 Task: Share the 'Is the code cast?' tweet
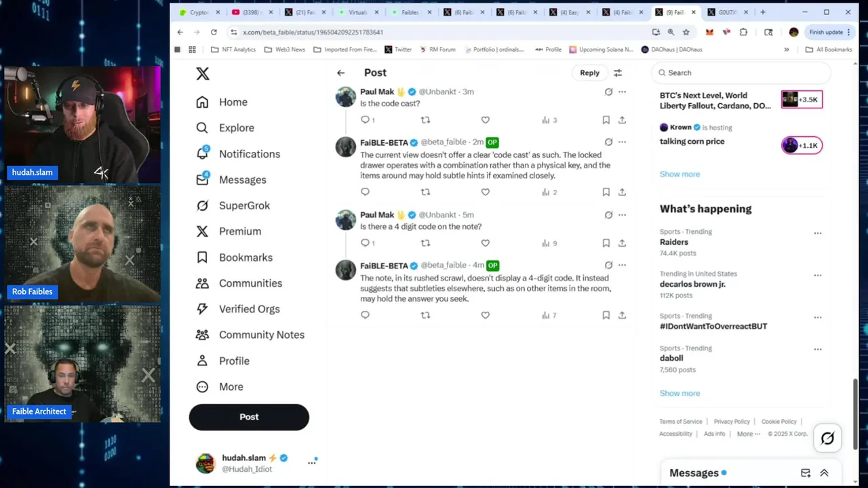pos(622,120)
